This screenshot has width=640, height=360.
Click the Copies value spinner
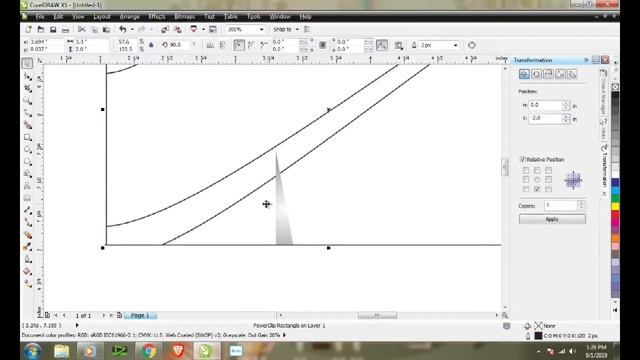point(581,205)
